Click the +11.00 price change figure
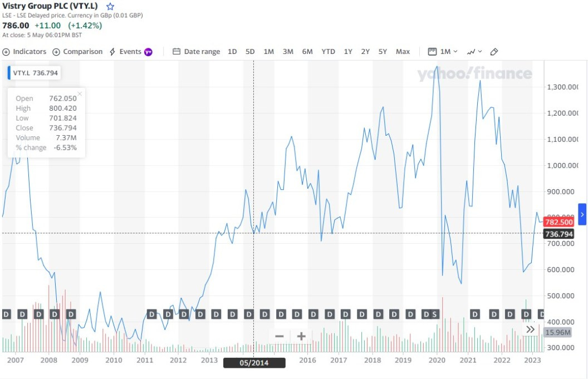This screenshot has width=588, height=379. (48, 26)
